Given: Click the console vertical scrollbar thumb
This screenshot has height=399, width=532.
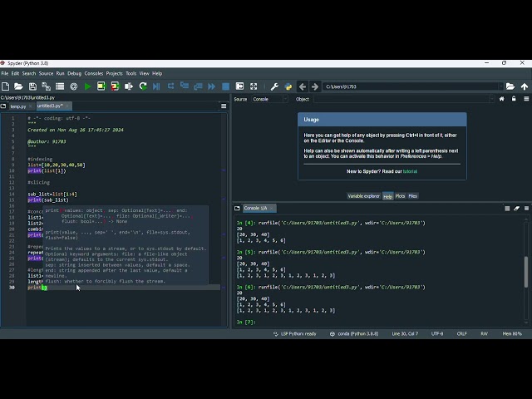Looking at the screenshot, I should pos(526,272).
